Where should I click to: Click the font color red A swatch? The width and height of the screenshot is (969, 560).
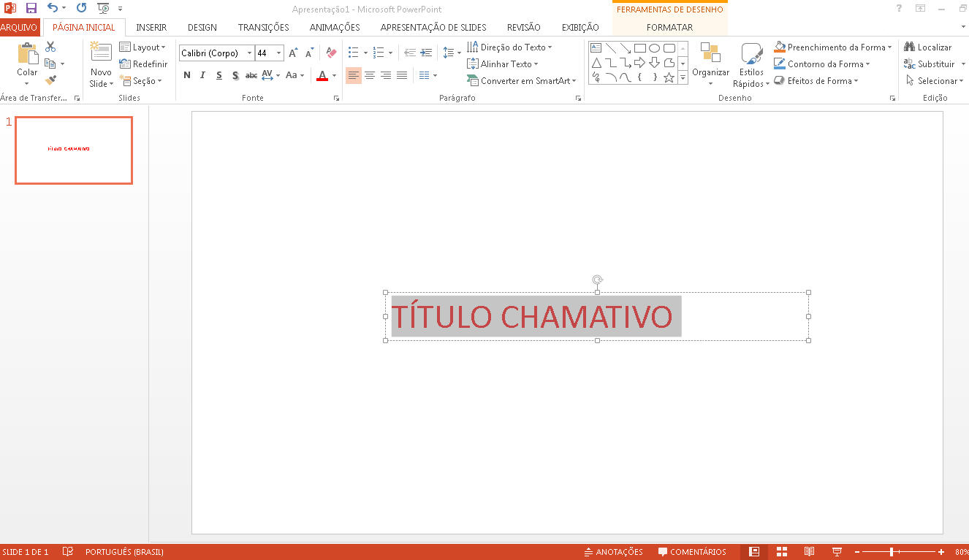point(322,75)
